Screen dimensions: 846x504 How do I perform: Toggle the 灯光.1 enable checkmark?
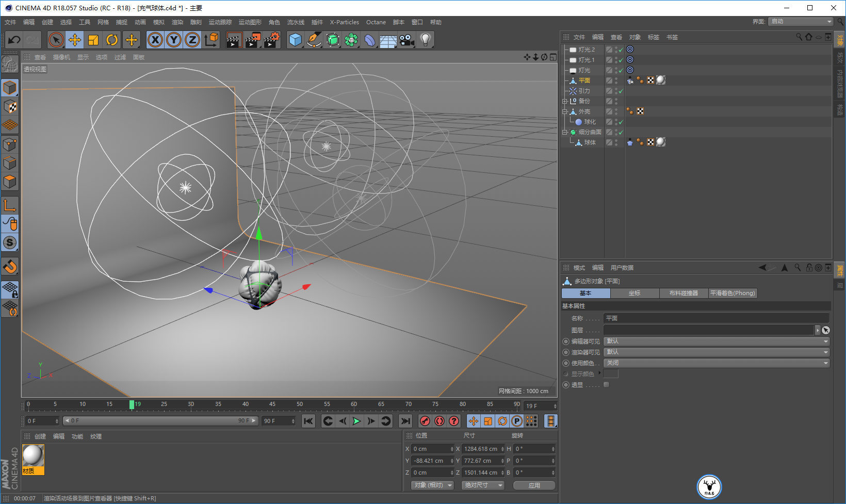click(621, 60)
